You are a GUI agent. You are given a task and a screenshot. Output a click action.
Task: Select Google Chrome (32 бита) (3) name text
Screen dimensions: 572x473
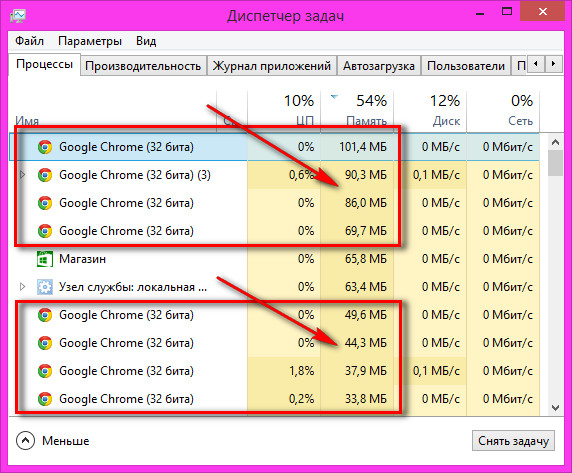point(135,175)
